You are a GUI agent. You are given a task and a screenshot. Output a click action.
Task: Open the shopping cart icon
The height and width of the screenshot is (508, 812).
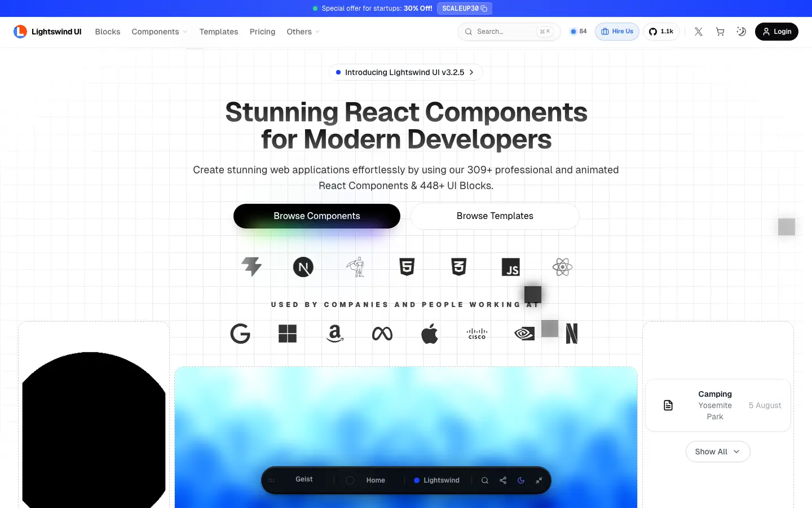(720, 32)
